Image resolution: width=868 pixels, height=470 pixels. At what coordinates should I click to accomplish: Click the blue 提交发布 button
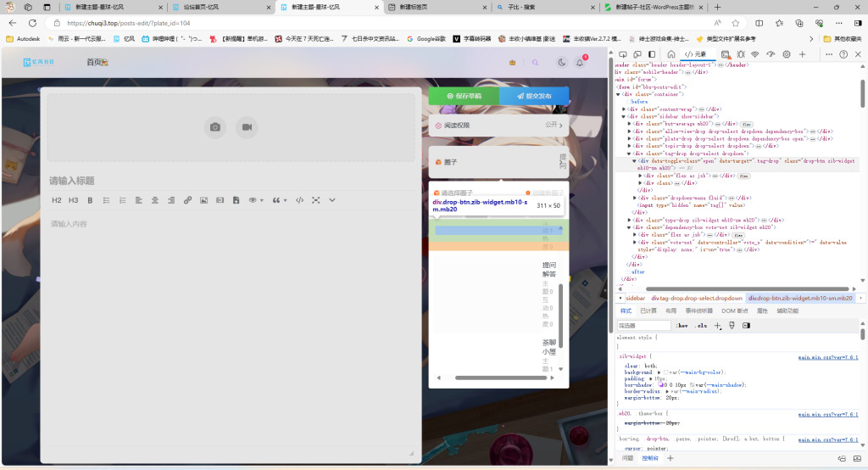pyautogui.click(x=534, y=96)
